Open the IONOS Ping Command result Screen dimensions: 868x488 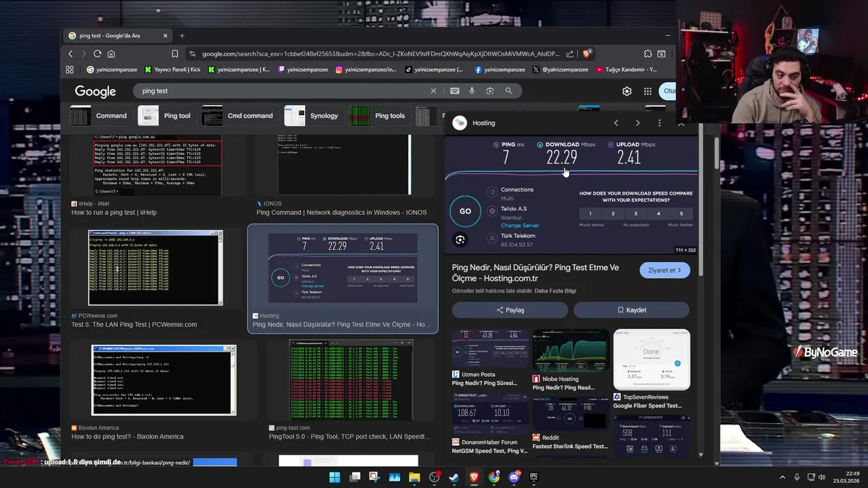[342, 212]
